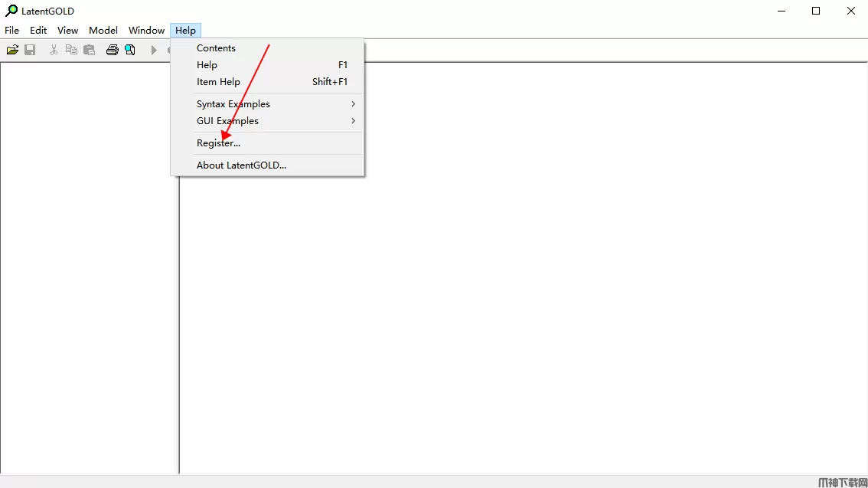
Task: Open About LatentGOLD... dialog
Action: click(267, 165)
